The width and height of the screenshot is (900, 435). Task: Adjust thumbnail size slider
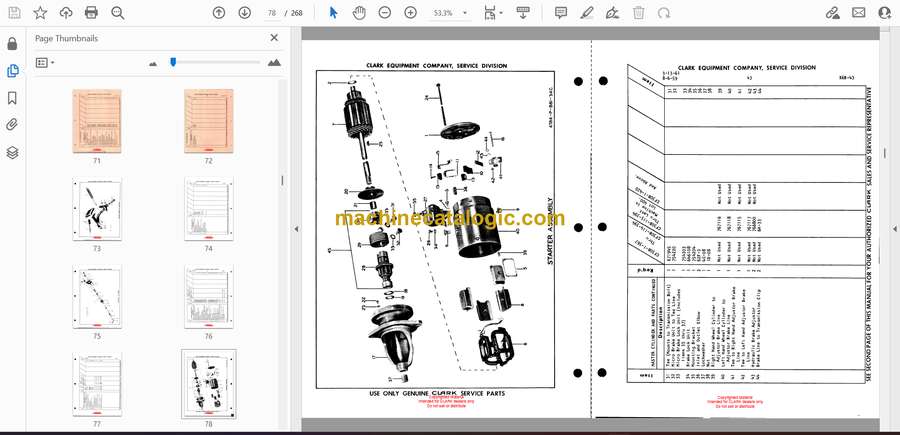[x=173, y=62]
